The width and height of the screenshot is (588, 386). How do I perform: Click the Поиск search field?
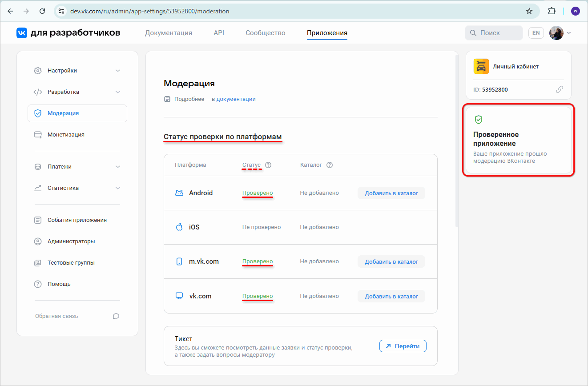[494, 32]
